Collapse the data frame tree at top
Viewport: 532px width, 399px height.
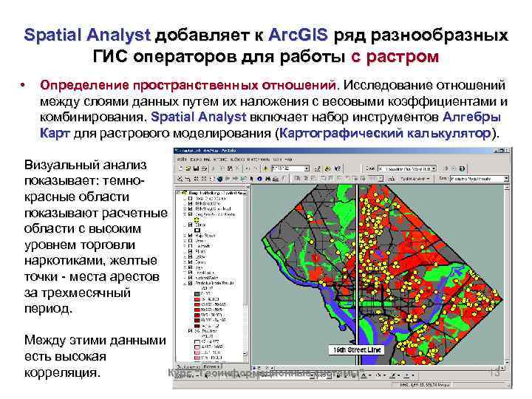[178, 193]
